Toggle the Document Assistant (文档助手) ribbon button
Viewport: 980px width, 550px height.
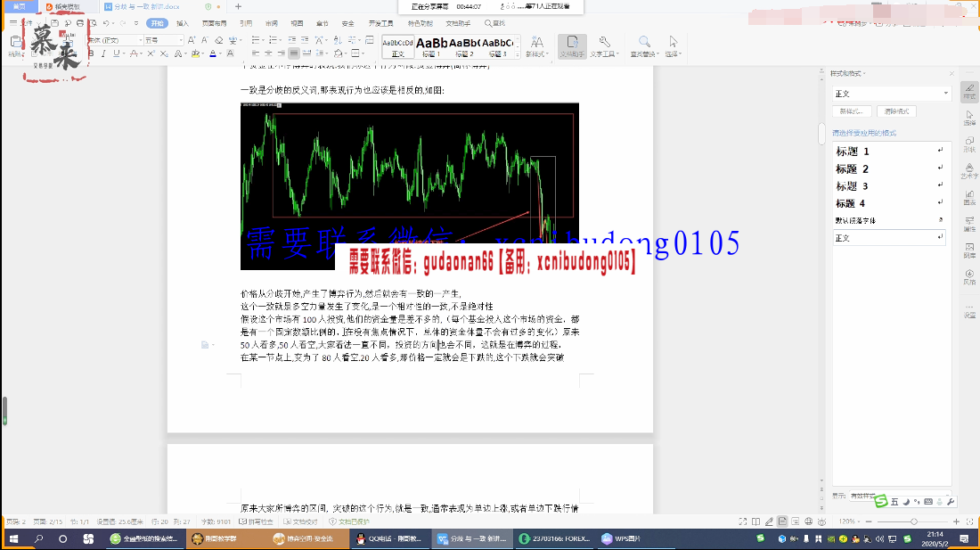(572, 46)
